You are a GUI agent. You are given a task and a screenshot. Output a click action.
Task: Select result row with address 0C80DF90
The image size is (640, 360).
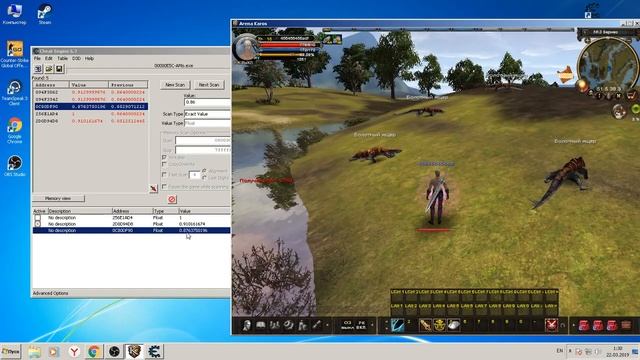(x=91, y=107)
